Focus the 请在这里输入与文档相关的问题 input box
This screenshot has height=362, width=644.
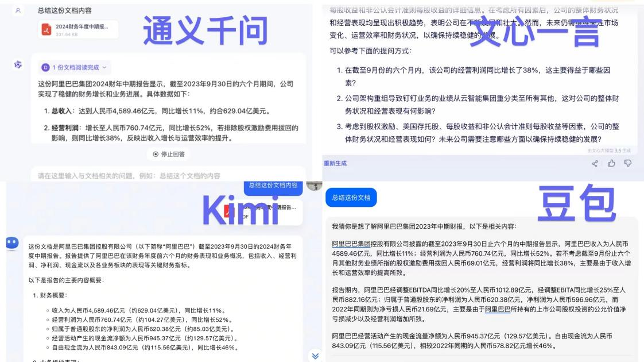point(168,176)
